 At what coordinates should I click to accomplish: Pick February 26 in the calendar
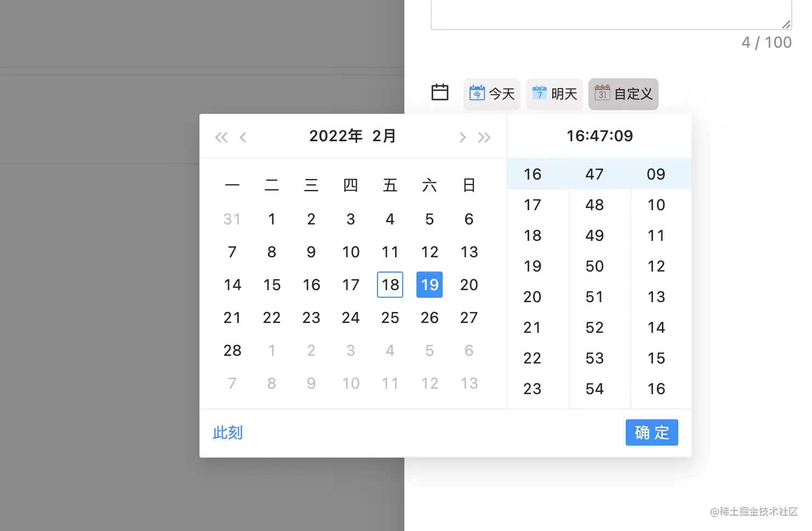point(430,318)
